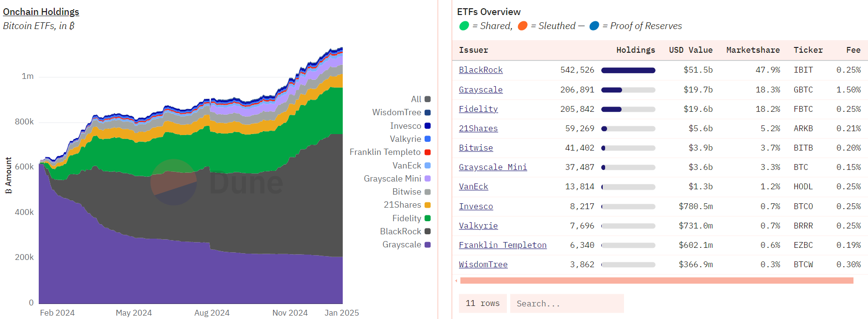868x319 pixels.
Task: Open the Franklin Templeton issuer link
Action: point(503,245)
